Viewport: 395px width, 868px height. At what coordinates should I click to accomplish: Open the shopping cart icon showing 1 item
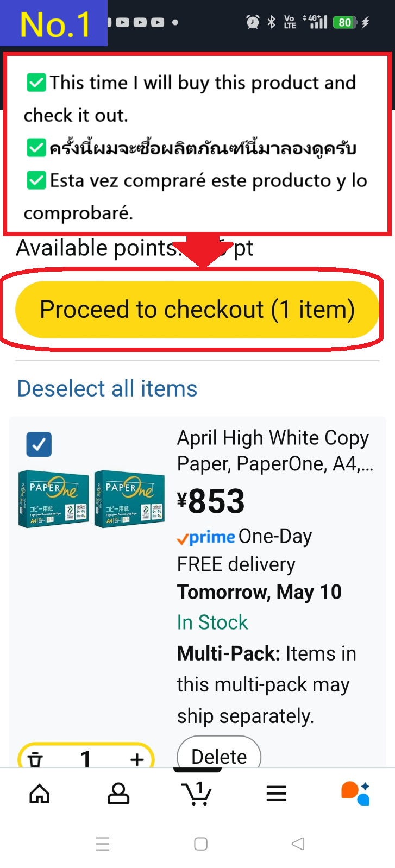(198, 794)
